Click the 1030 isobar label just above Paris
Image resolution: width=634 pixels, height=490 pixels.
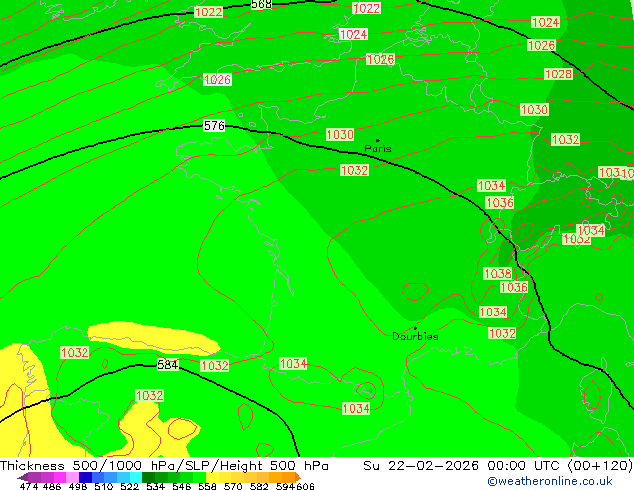tap(340, 134)
